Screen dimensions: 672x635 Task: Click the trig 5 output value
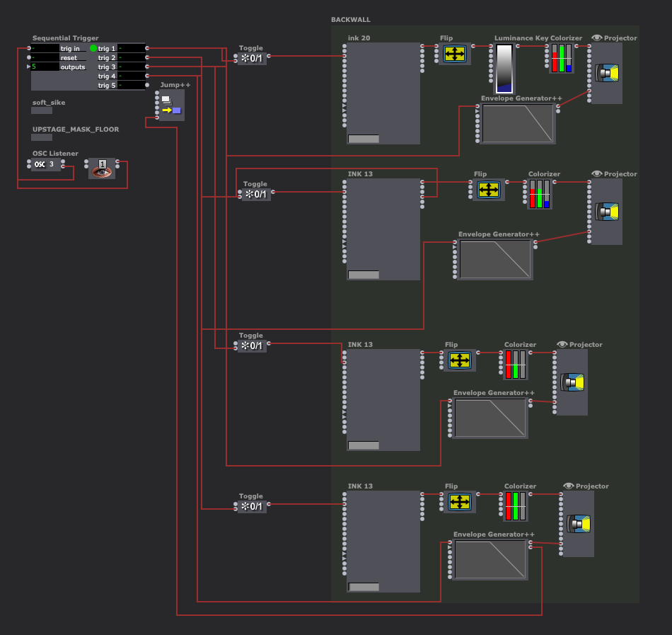(131, 85)
